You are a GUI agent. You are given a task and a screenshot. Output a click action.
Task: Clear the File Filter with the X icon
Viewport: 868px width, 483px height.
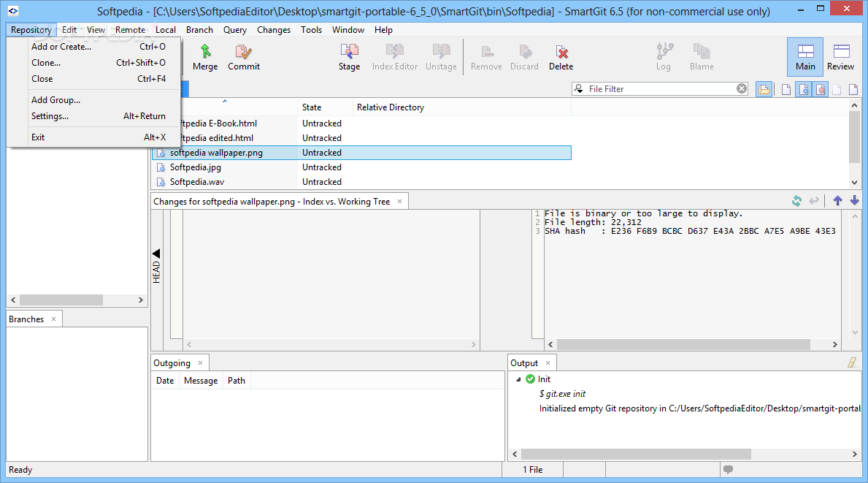click(742, 88)
